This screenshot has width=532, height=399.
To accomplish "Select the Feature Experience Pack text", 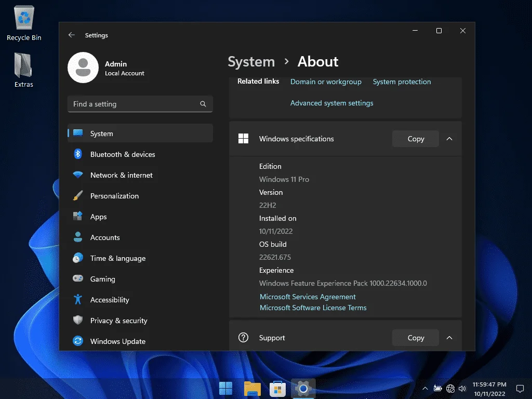I will click(343, 283).
